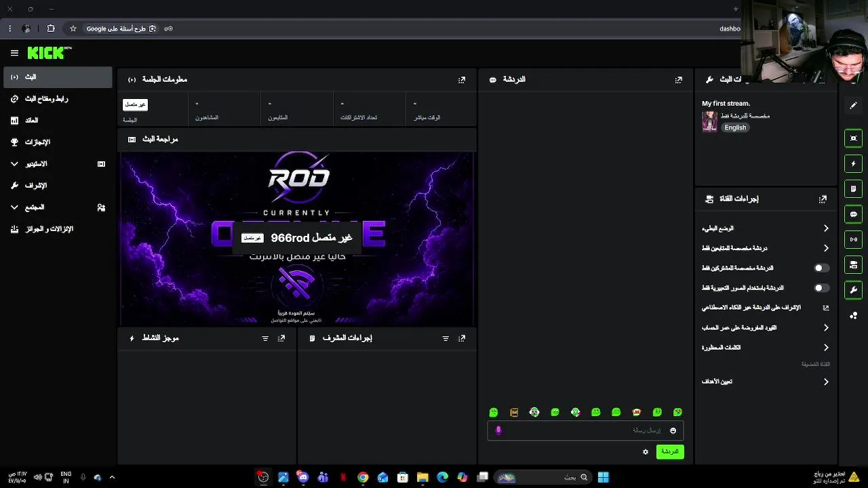This screenshot has width=868, height=488.
Task: Pop out the الدردشة chat panel
Action: (x=679, y=79)
